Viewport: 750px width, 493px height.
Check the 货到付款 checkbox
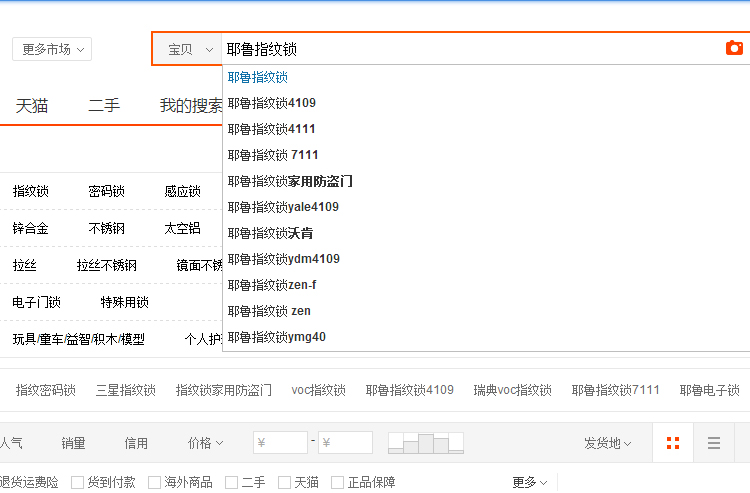click(77, 482)
